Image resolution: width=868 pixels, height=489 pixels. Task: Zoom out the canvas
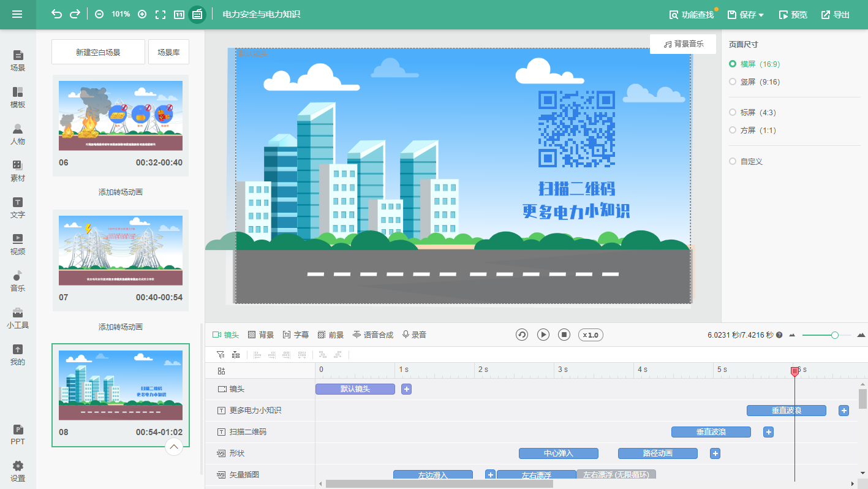pyautogui.click(x=99, y=14)
